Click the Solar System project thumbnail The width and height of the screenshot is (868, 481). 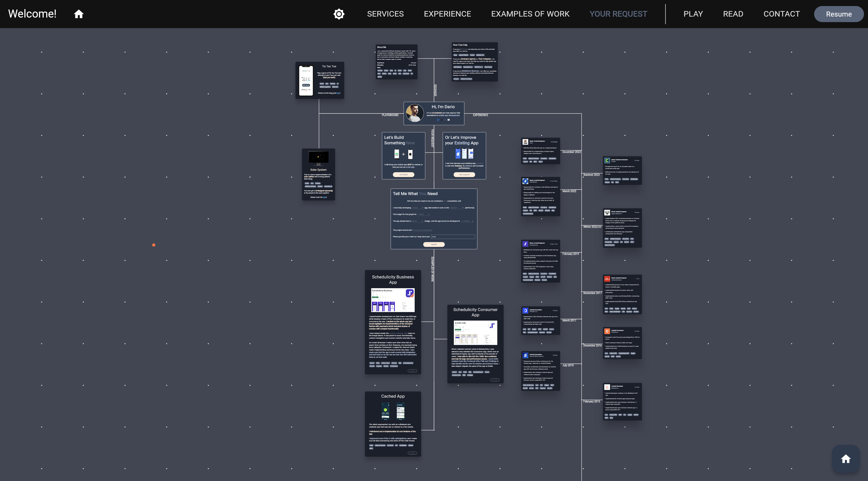tap(318, 174)
